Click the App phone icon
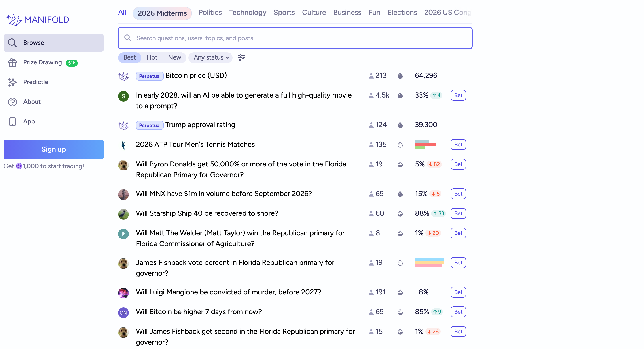Image resolution: width=644 pixels, height=349 pixels. (12, 121)
